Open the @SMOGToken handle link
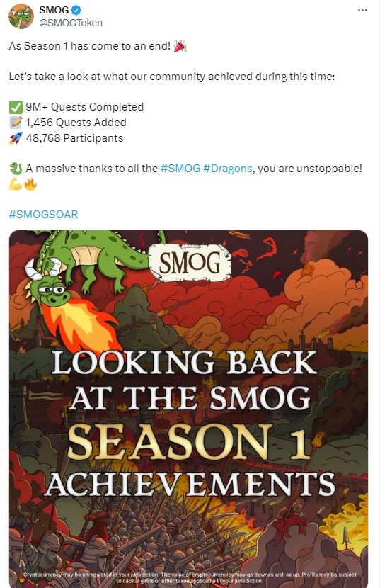The width and height of the screenshot is (380, 588). click(71, 23)
